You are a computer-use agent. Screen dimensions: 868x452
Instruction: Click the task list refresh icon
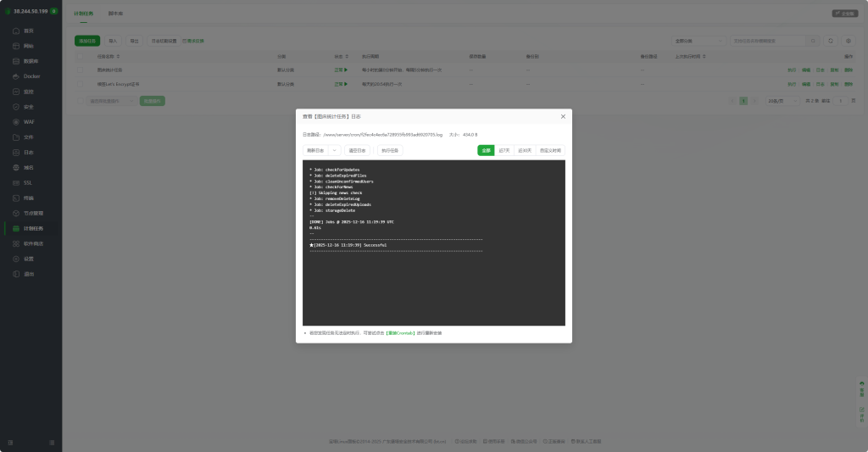831,41
